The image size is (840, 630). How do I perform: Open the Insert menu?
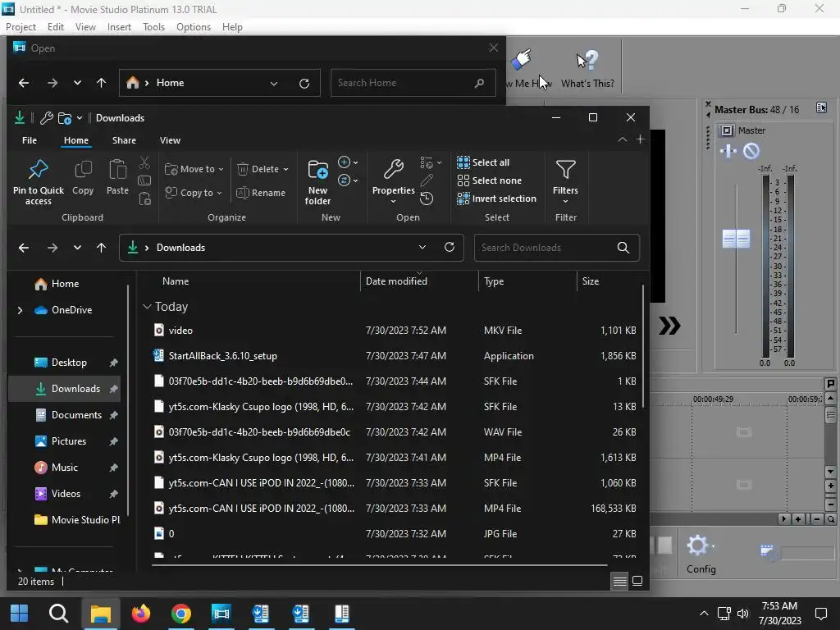[119, 27]
